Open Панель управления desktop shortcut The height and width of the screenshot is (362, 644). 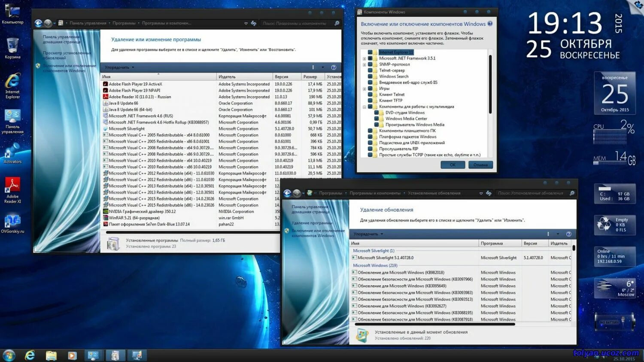pyautogui.click(x=12, y=121)
